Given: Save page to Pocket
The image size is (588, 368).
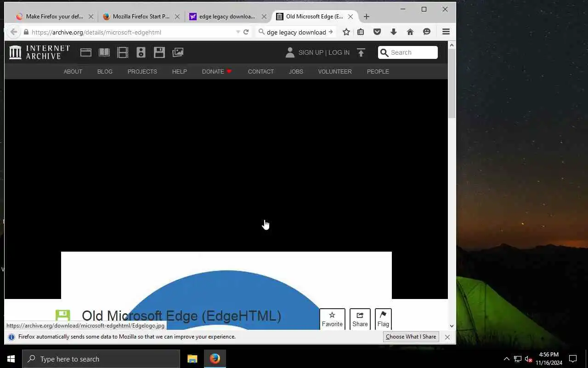Looking at the screenshot, I should click(x=377, y=32).
